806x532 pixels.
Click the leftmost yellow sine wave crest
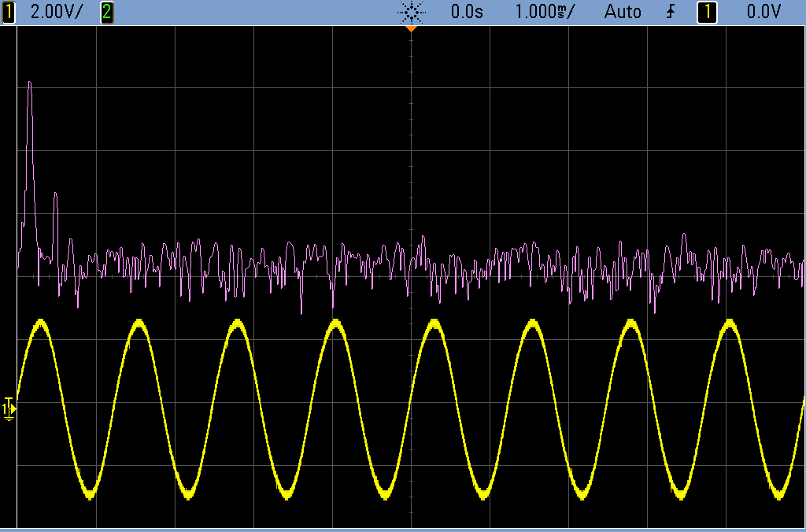coord(39,323)
